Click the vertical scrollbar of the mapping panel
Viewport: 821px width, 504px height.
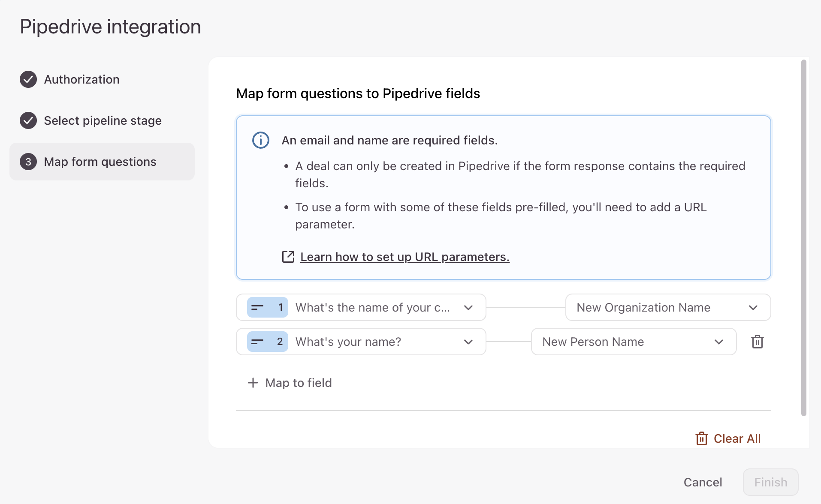(804, 238)
